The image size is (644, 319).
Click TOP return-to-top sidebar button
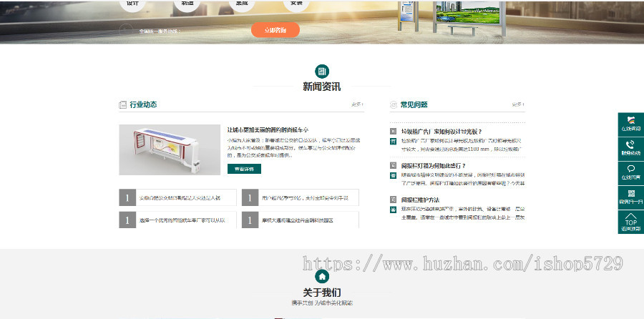(x=631, y=222)
